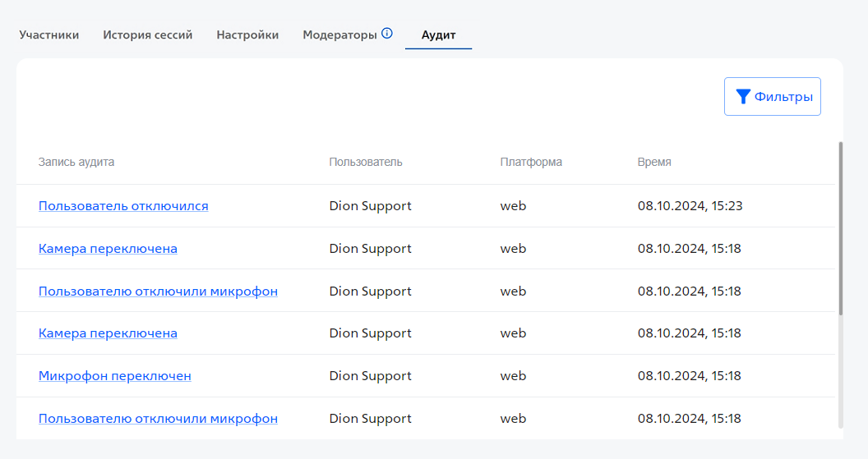Open the История сессий tab
This screenshot has width=868, height=459.
pos(148,35)
